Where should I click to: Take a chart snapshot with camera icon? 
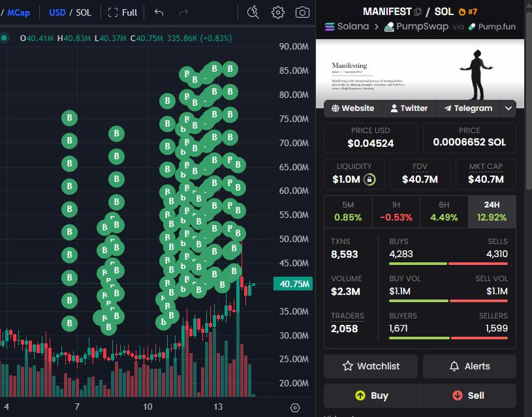[x=302, y=12]
